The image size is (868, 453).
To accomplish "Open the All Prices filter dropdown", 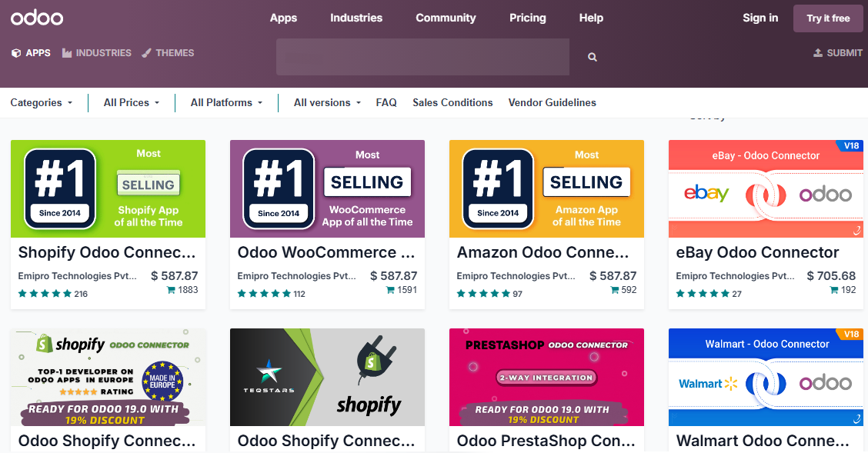I will point(132,102).
